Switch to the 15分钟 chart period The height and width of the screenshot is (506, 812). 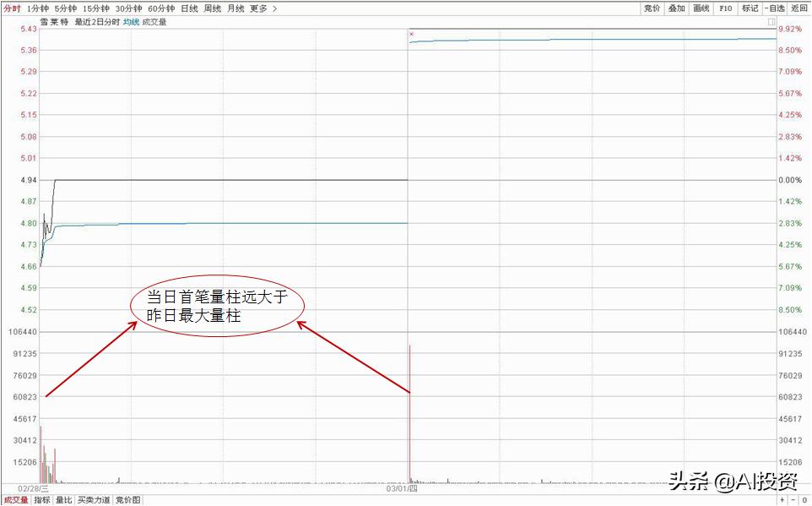click(x=96, y=8)
